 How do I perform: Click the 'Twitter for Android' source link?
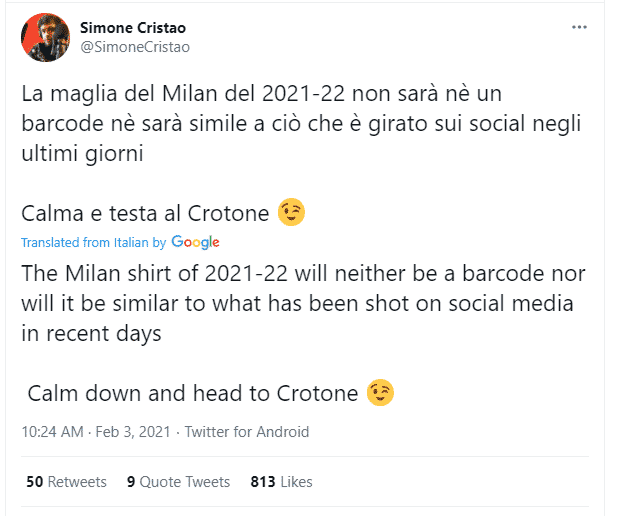pos(246,433)
